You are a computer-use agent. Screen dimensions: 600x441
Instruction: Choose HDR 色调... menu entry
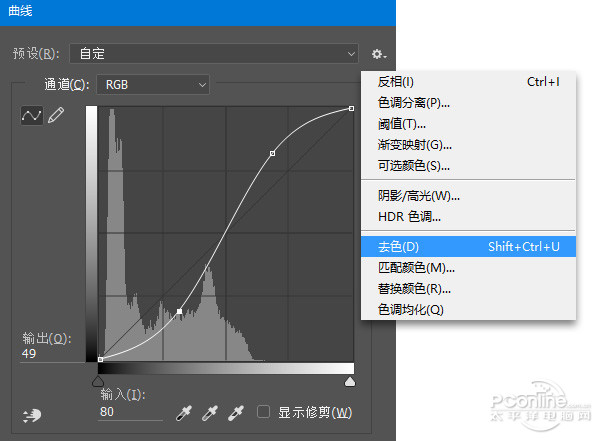(x=468, y=217)
